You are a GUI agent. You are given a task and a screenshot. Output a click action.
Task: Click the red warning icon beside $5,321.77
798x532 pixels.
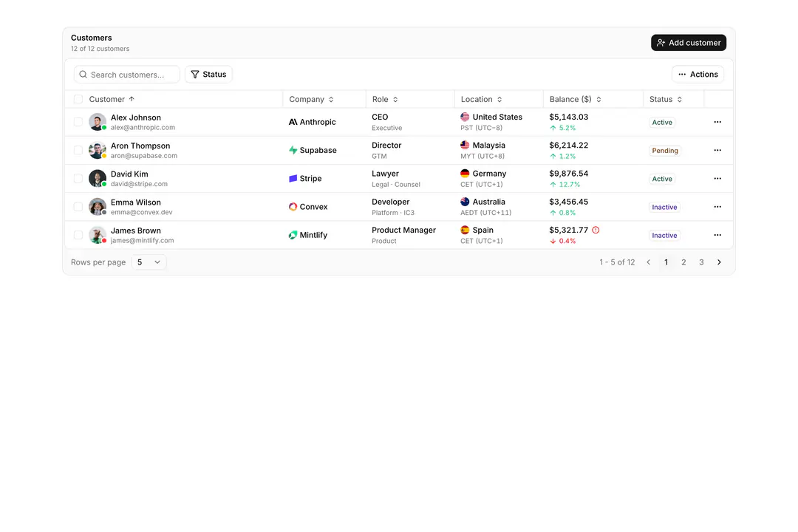coord(596,230)
